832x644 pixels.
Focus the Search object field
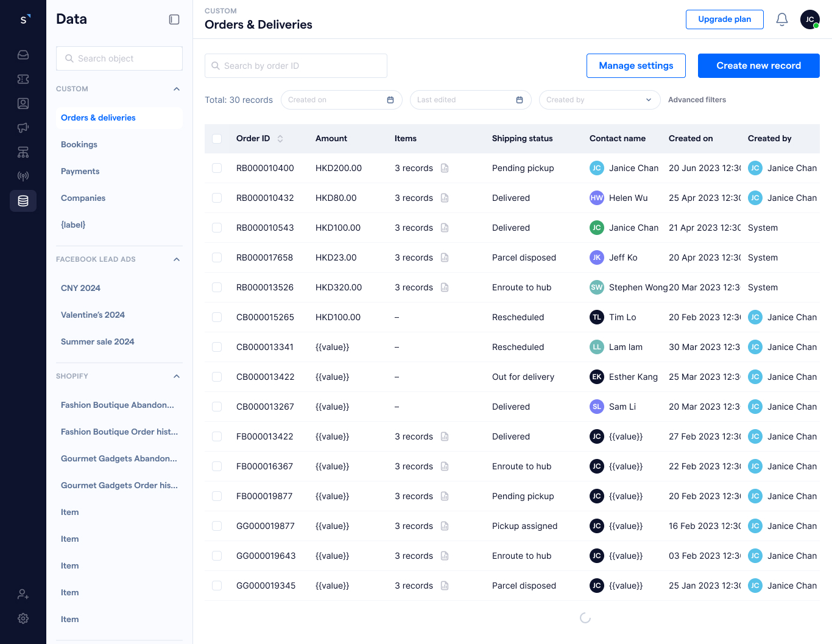(x=119, y=58)
